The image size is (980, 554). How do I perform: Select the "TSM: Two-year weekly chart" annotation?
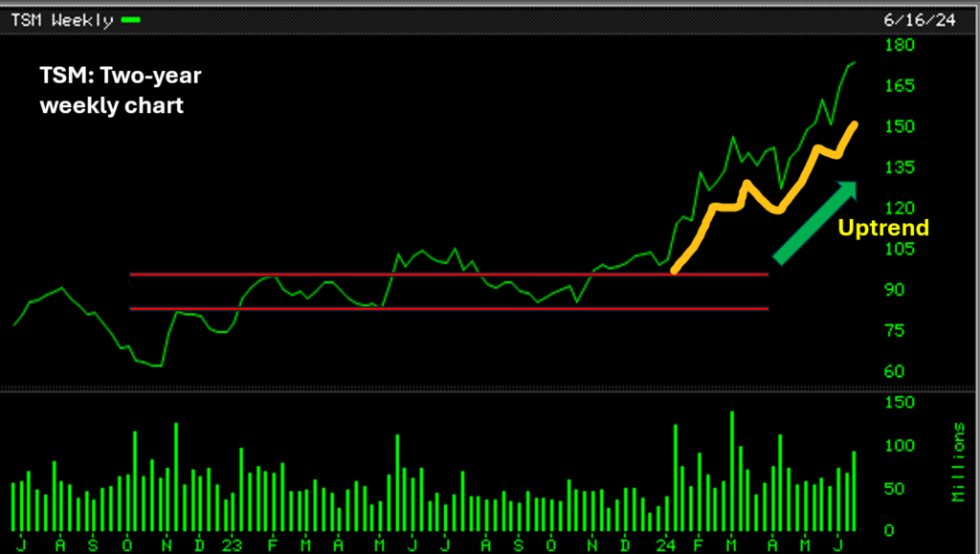(120, 91)
